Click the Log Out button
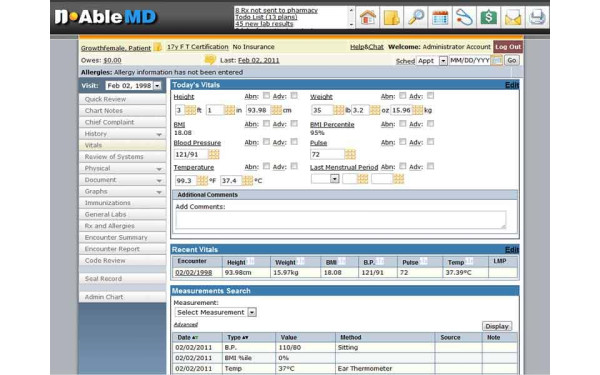600x375 pixels. click(508, 47)
